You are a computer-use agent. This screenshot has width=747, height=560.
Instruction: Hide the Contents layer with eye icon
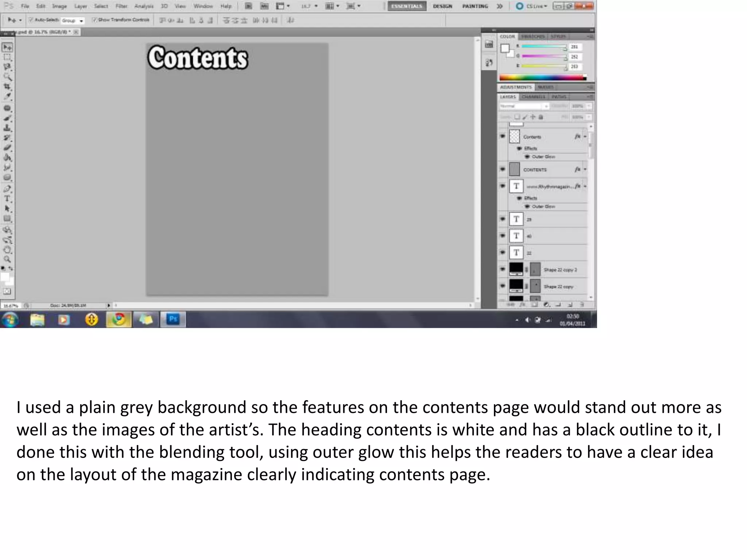(503, 136)
